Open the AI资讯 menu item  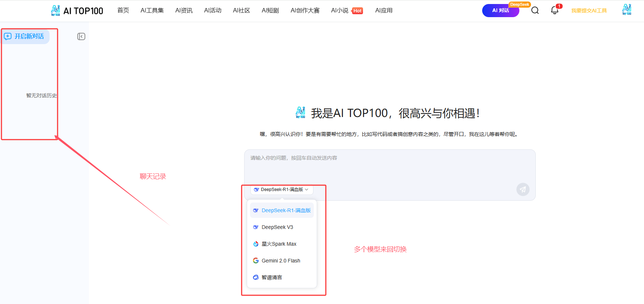coord(184,11)
